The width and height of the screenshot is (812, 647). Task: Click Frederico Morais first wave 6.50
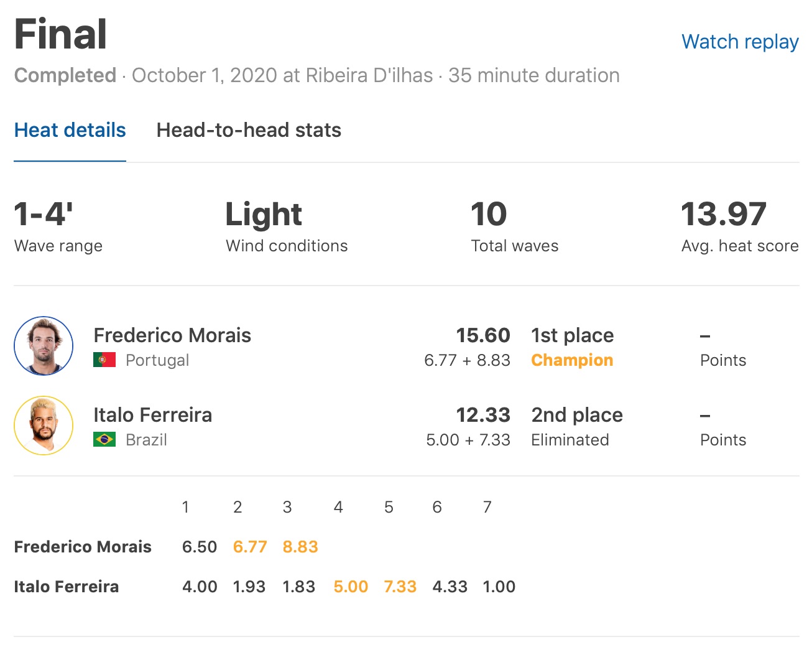(200, 547)
